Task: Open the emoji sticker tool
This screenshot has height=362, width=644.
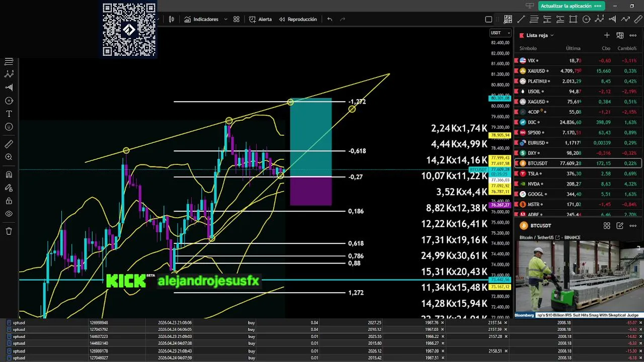Action: tap(9, 127)
